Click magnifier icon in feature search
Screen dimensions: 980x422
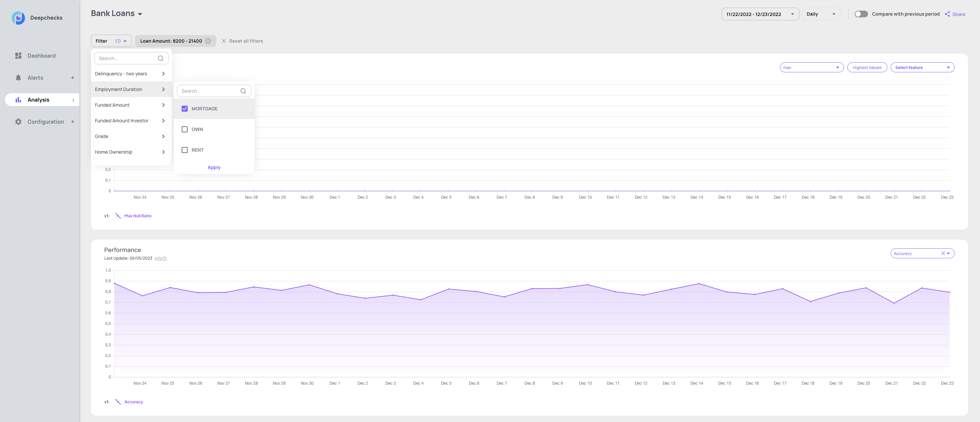pyautogui.click(x=161, y=58)
